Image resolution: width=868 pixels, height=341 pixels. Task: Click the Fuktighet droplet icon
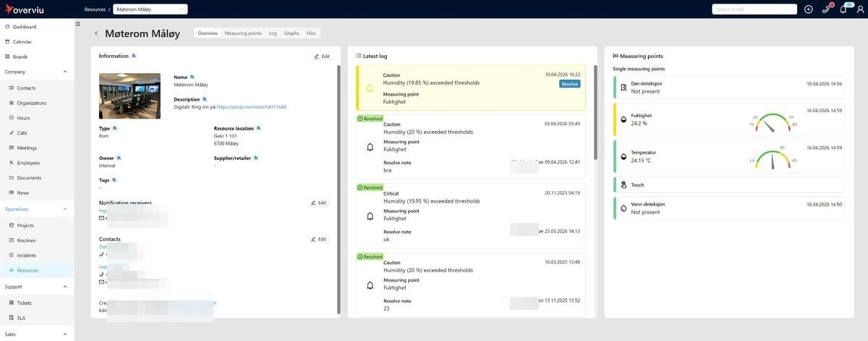coord(624,119)
